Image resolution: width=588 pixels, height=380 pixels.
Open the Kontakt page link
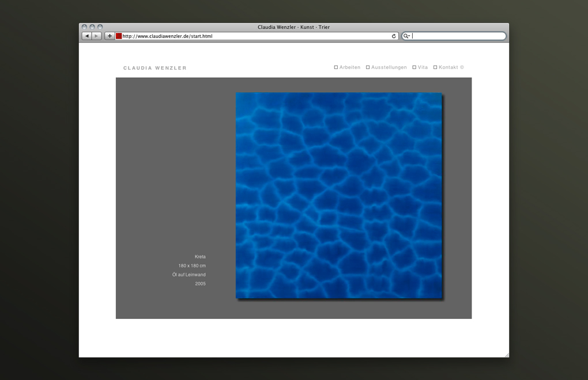tap(448, 67)
